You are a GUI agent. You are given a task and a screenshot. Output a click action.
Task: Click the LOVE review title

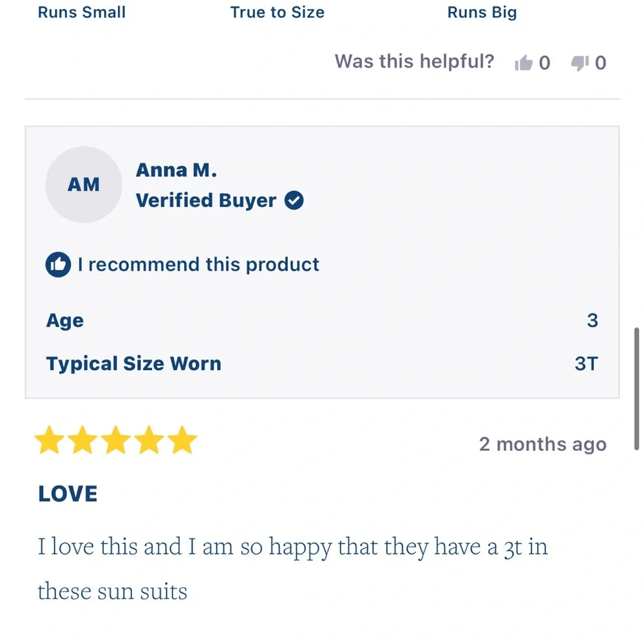[68, 494]
